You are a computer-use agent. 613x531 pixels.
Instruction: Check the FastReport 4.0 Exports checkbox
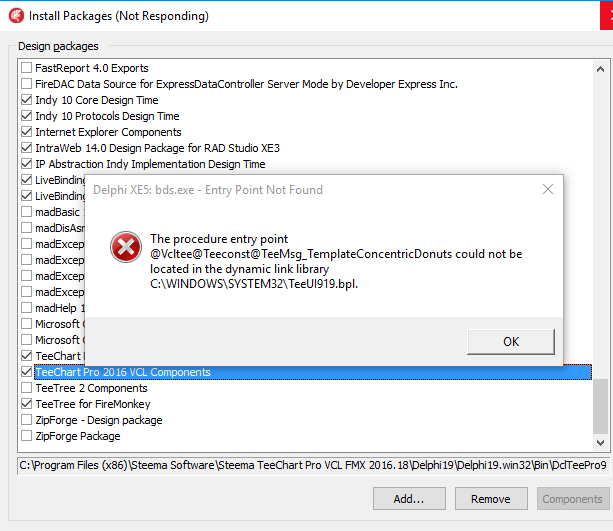click(27, 68)
